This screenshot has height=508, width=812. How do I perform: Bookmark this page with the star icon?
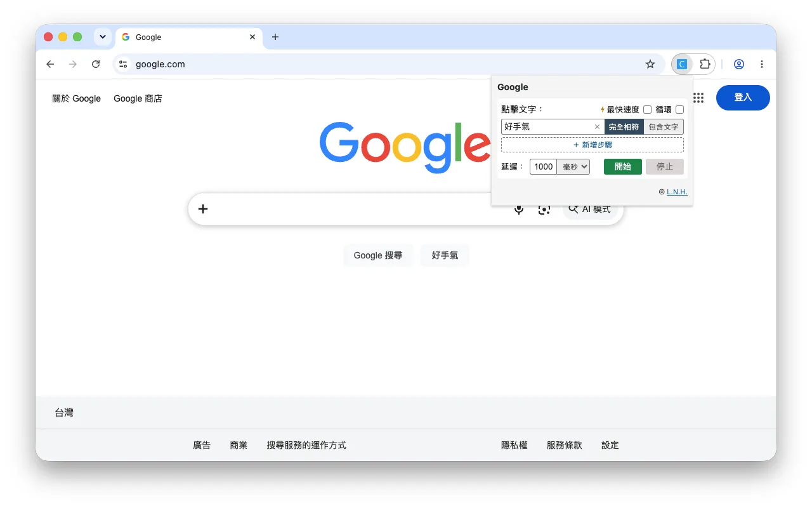[650, 64]
